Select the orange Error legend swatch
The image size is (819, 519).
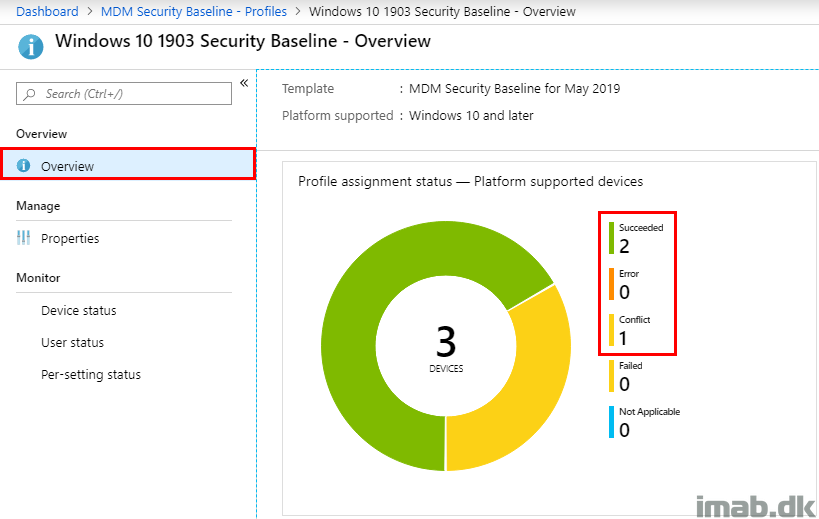[611, 284]
